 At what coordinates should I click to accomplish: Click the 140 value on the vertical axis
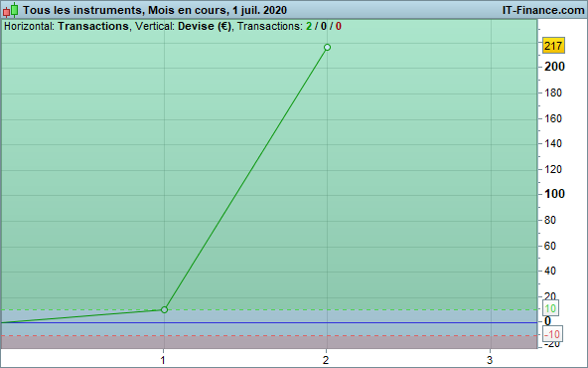(x=553, y=143)
